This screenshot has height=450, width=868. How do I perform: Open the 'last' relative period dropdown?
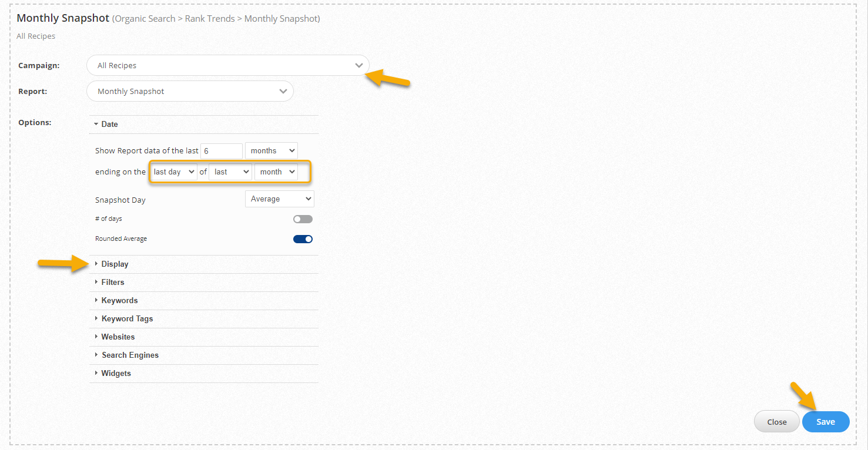click(230, 172)
